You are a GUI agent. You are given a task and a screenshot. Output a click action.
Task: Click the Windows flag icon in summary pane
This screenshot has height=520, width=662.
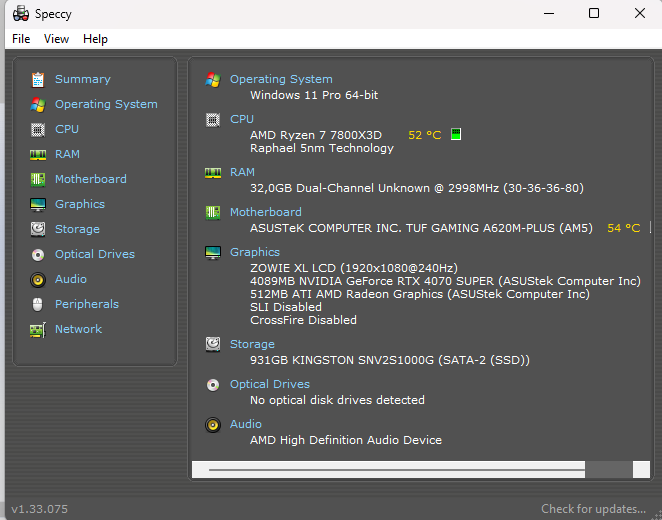[x=213, y=79]
